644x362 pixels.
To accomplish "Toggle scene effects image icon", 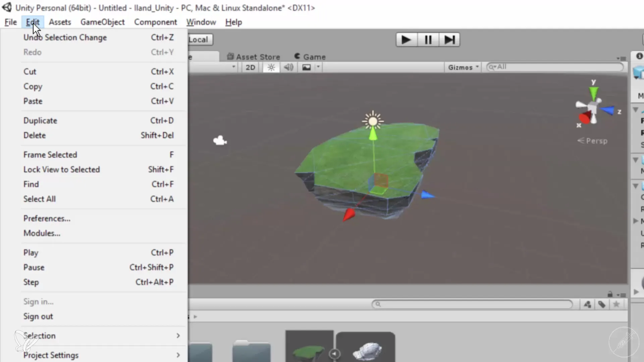I will (x=306, y=67).
